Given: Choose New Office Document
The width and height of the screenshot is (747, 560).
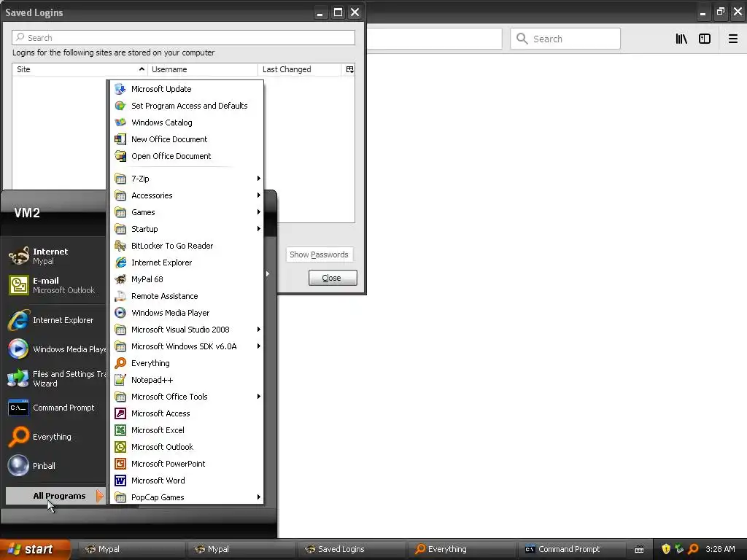Looking at the screenshot, I should click(x=187, y=139).
